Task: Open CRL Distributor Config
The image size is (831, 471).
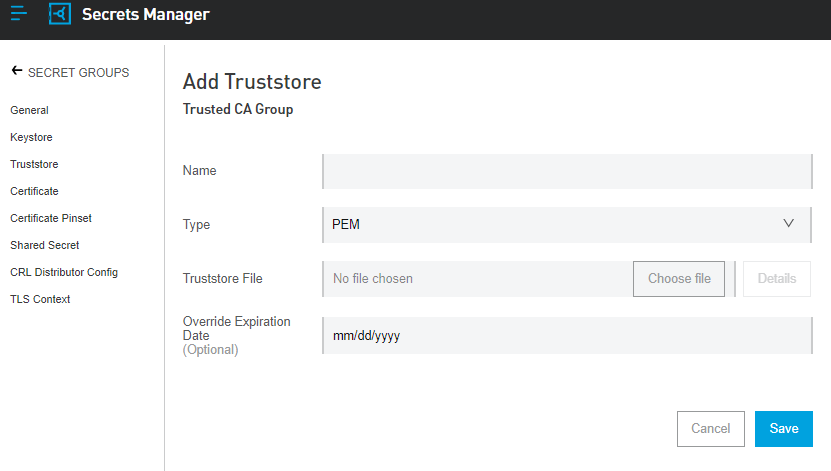Action: [x=64, y=272]
